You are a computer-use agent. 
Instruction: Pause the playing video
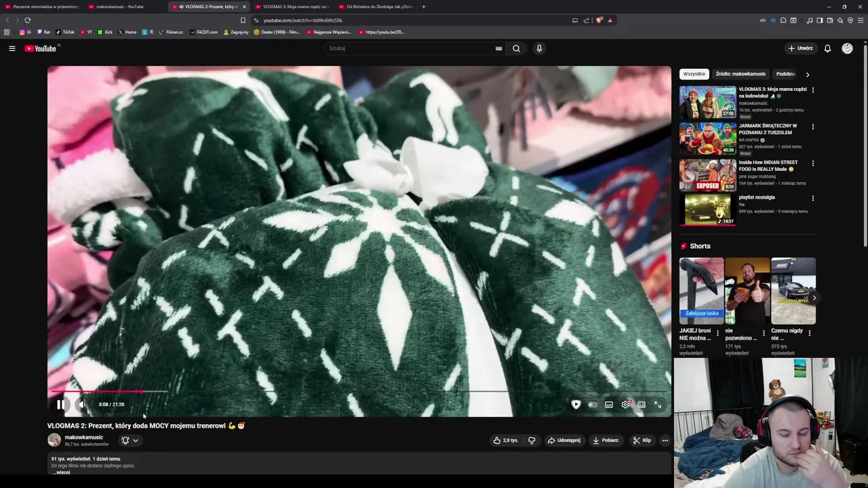tap(60, 405)
